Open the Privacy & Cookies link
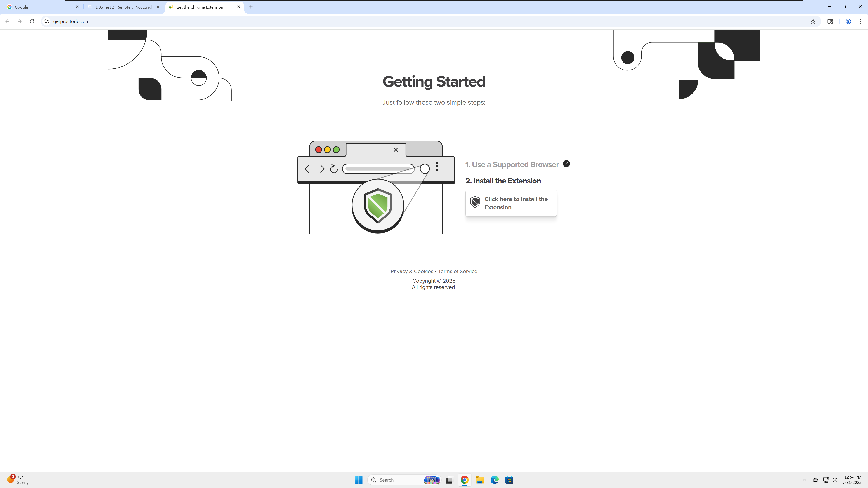 pyautogui.click(x=412, y=271)
